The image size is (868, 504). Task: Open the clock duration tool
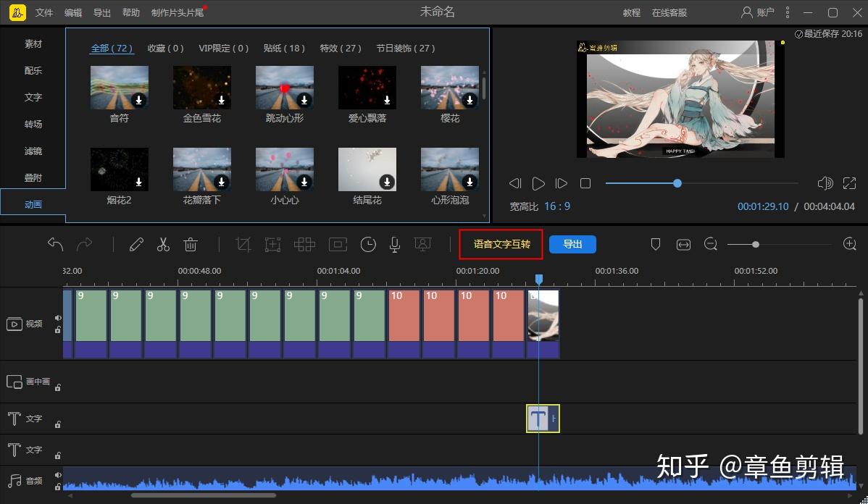click(368, 244)
